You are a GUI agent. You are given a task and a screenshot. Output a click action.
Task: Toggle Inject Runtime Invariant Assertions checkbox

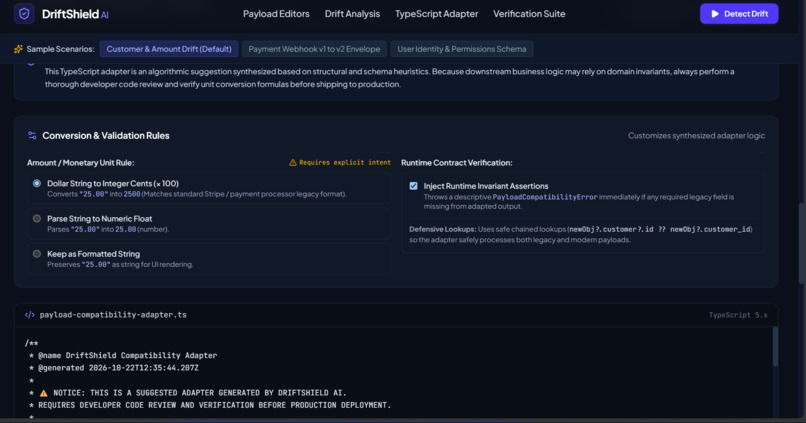(x=413, y=186)
